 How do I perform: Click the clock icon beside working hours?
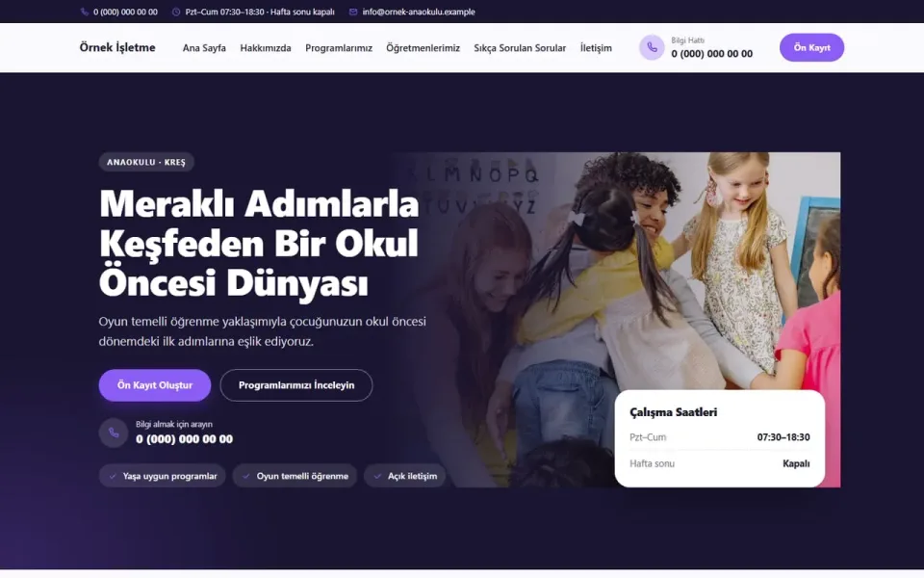(176, 12)
